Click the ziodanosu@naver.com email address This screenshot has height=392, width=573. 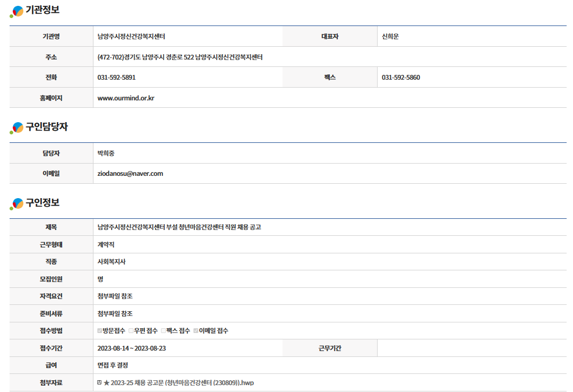pyautogui.click(x=130, y=174)
